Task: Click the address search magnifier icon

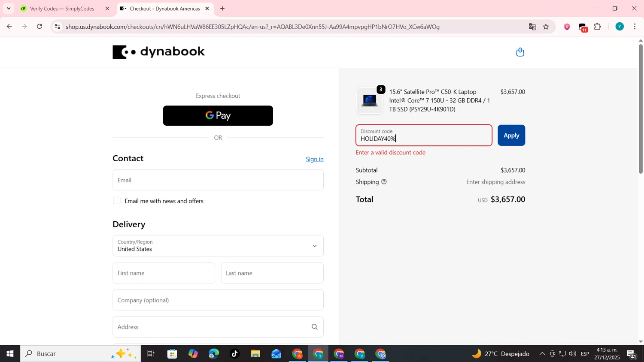Action: (315, 327)
